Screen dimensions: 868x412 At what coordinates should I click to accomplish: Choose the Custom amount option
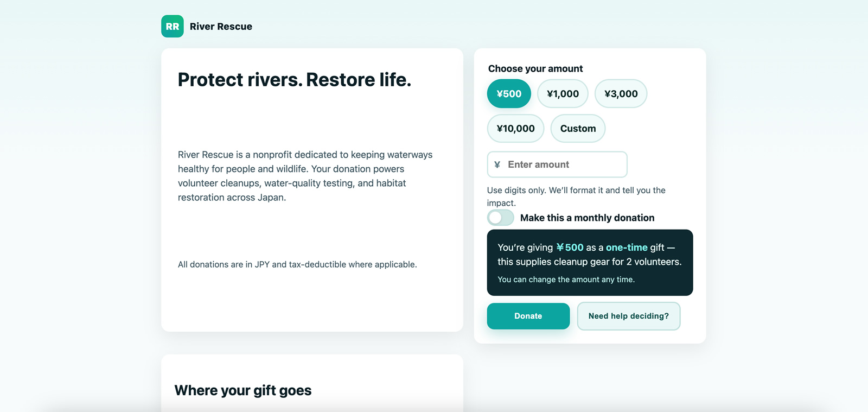click(578, 128)
